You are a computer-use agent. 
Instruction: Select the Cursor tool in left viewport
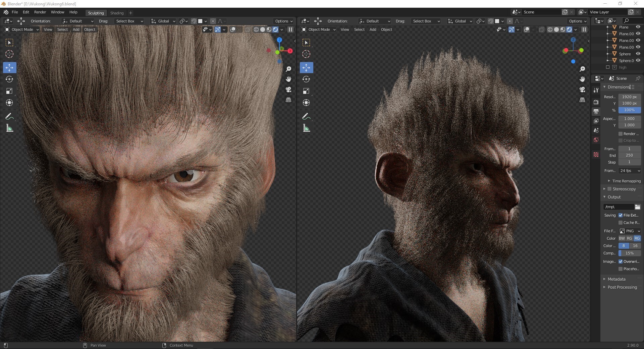tap(9, 54)
